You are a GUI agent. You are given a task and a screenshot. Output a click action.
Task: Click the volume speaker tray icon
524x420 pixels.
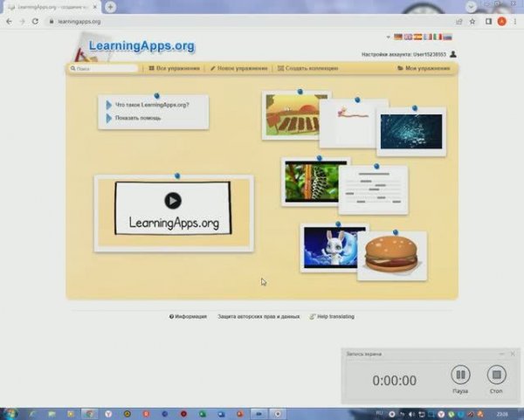pos(411,414)
